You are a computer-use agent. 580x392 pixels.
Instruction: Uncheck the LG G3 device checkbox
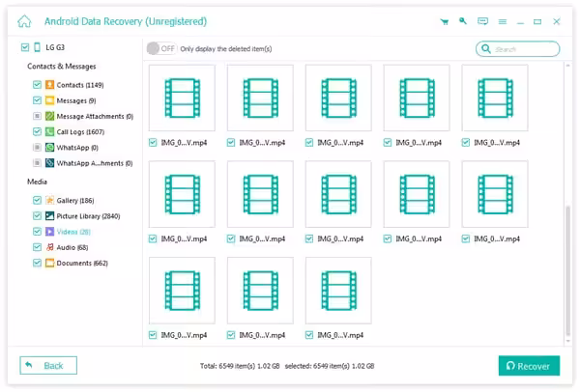[24, 47]
